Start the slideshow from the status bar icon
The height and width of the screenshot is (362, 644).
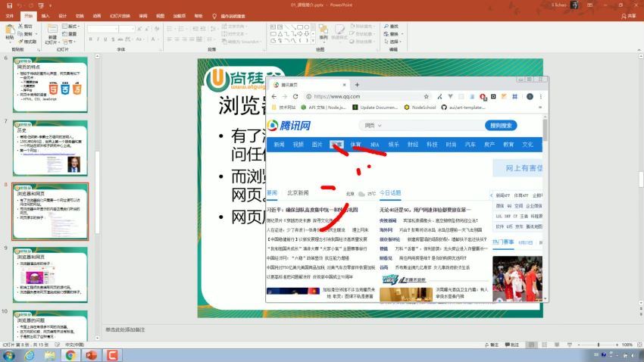click(570, 345)
